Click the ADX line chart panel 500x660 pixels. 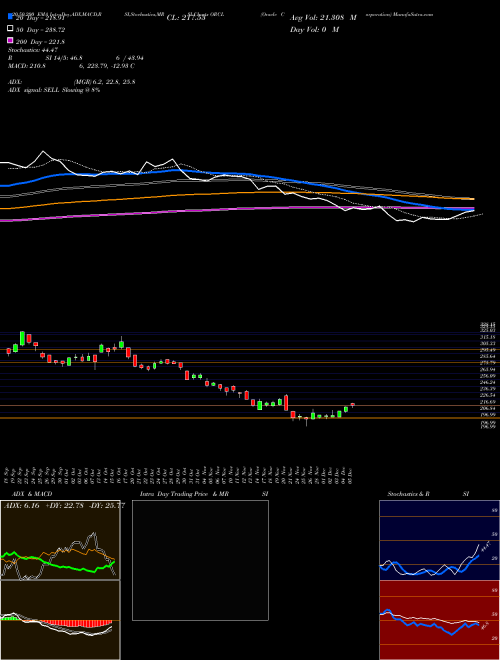(x=60, y=540)
